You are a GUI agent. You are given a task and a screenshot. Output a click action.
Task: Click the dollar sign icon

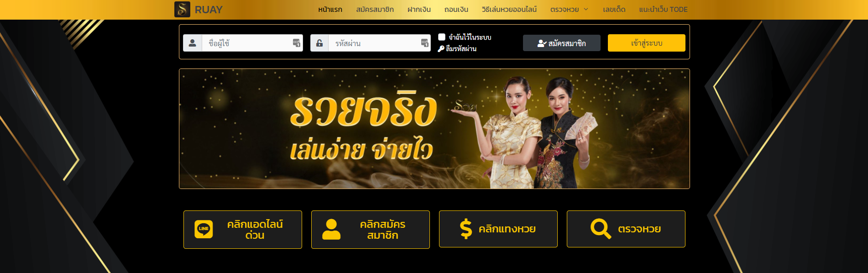[x=466, y=229]
